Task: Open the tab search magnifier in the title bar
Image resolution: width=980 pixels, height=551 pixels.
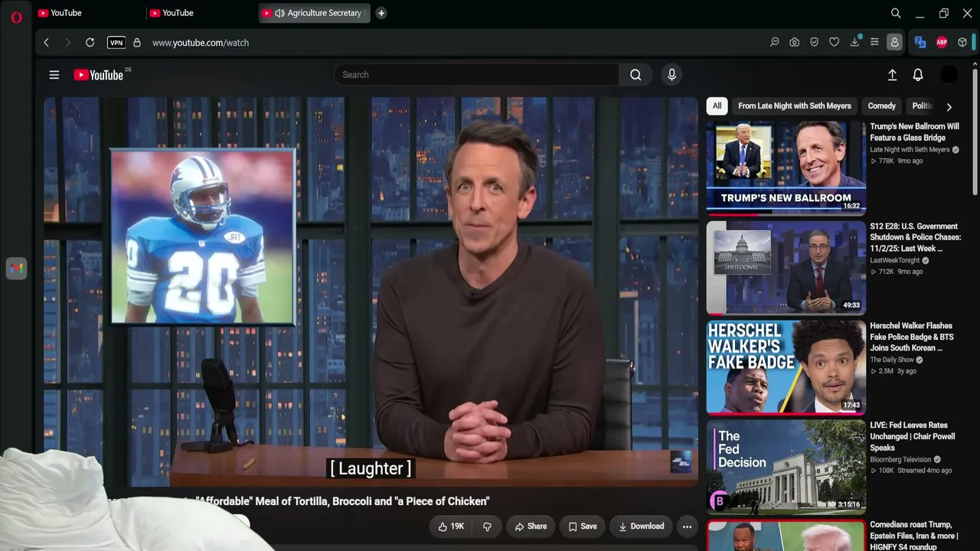Action: [896, 13]
